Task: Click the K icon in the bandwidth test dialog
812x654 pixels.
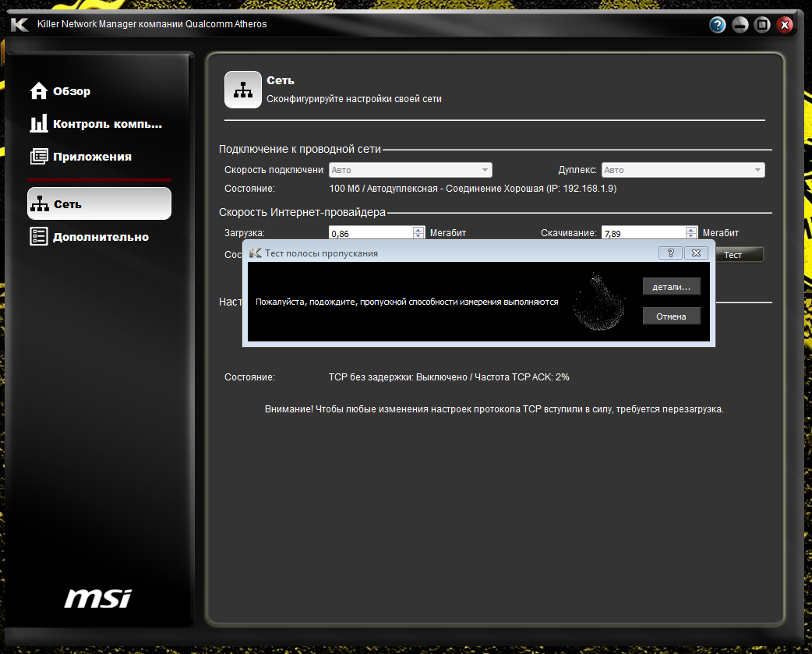Action: [x=256, y=253]
